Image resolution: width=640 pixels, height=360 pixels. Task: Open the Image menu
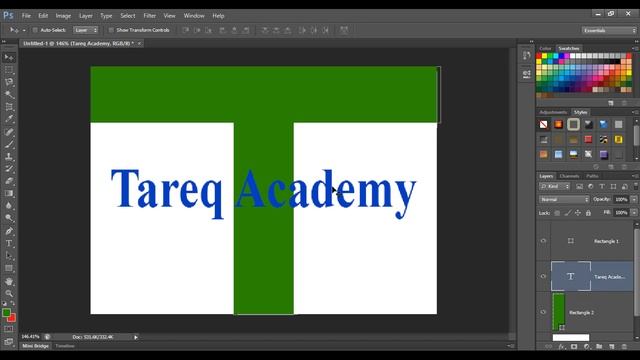(x=63, y=16)
